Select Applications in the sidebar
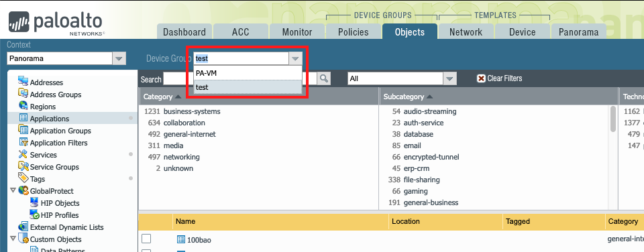The width and height of the screenshot is (644, 252). (49, 119)
